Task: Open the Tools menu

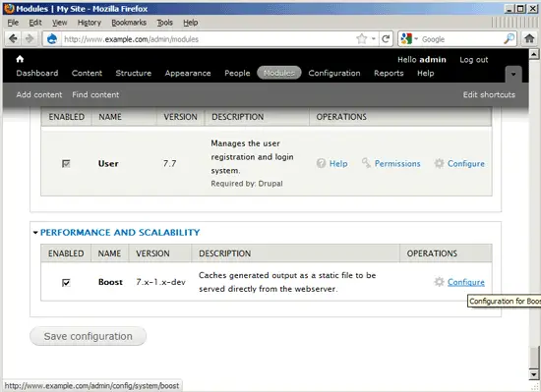Action: (x=164, y=23)
